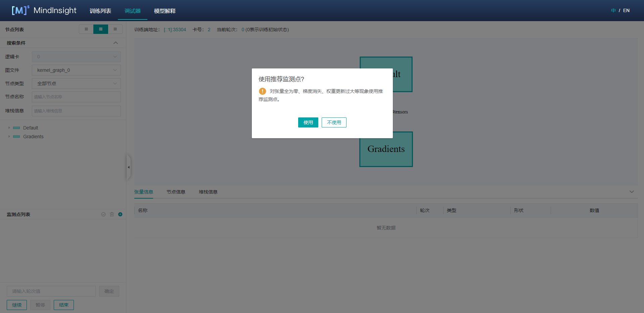
Task: Click the checkmark icon in watchpoint list
Action: (103, 214)
